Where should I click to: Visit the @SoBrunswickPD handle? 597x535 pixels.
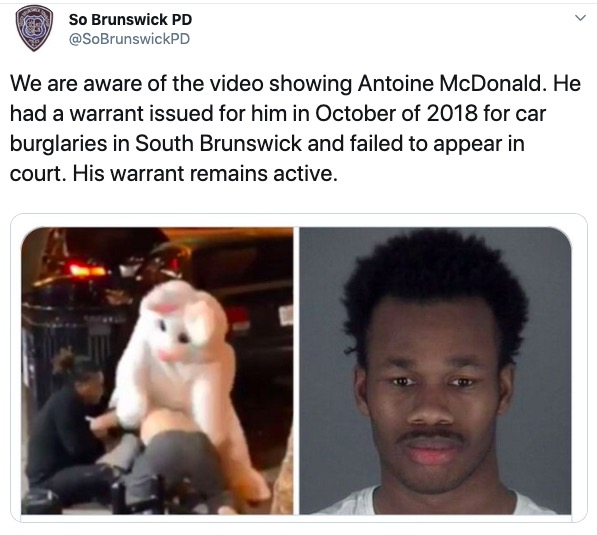(x=129, y=39)
